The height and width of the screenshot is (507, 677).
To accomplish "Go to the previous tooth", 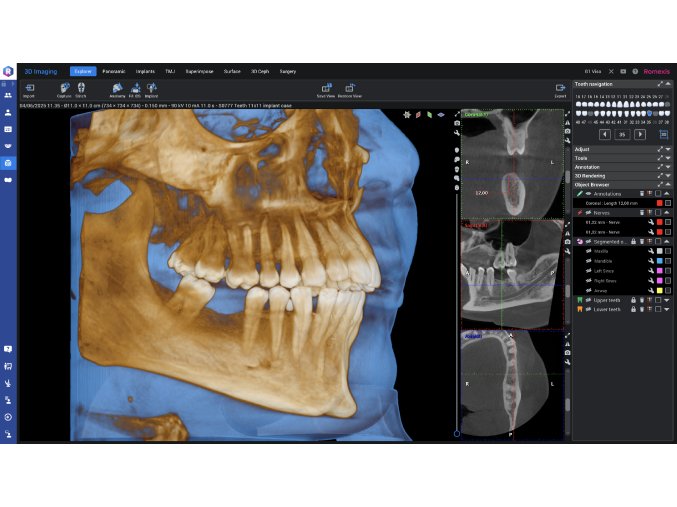I will (604, 135).
